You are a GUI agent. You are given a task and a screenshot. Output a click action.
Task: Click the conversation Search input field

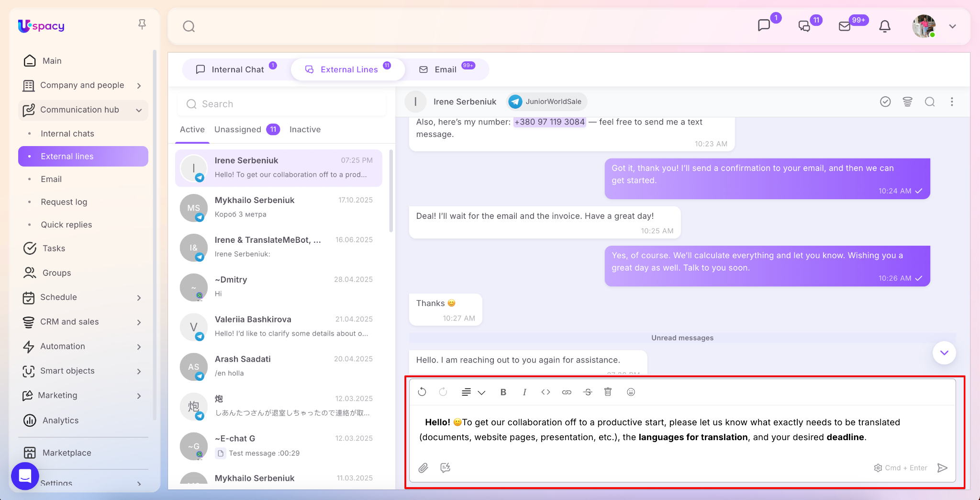pos(287,104)
